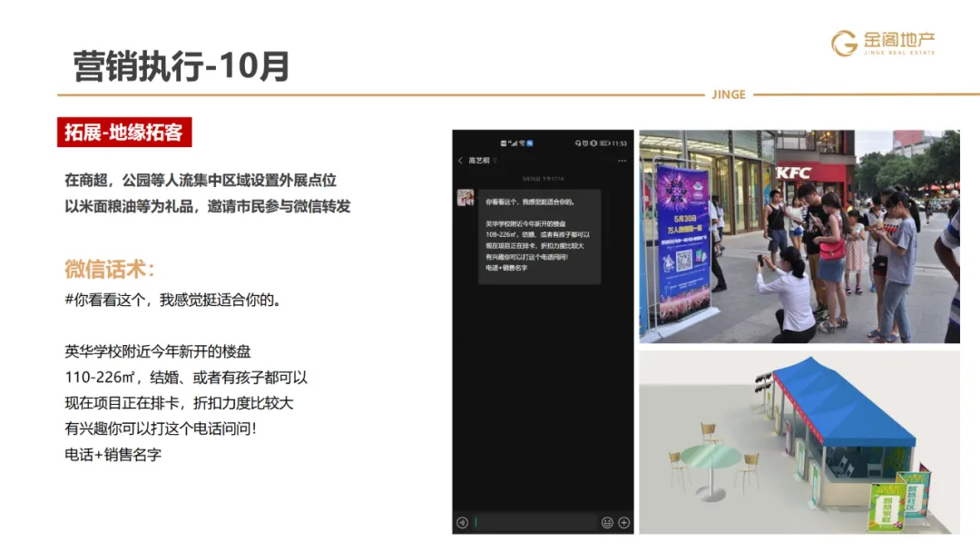This screenshot has height=552, width=980.
Task: Tap the blue app icon in the status bar
Action: 530,143
